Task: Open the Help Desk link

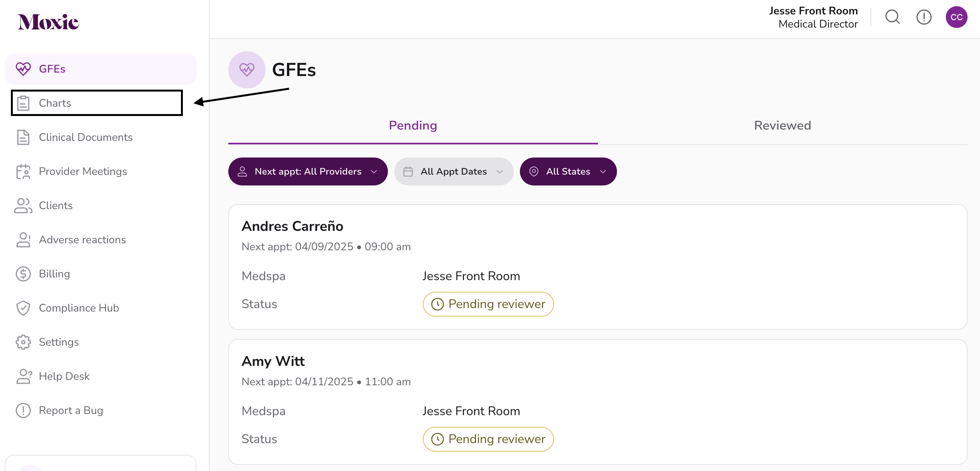Action: point(64,376)
